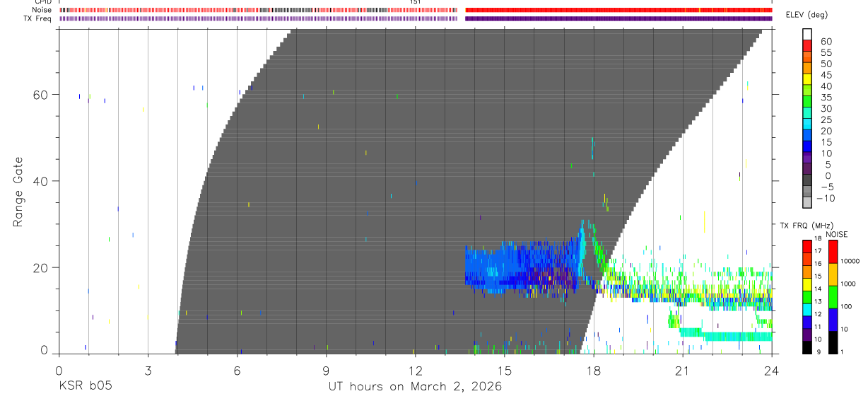The image size is (868, 401).
Task: Click the '40' tick label on the Range Gate axis
Action: pyautogui.click(x=41, y=181)
